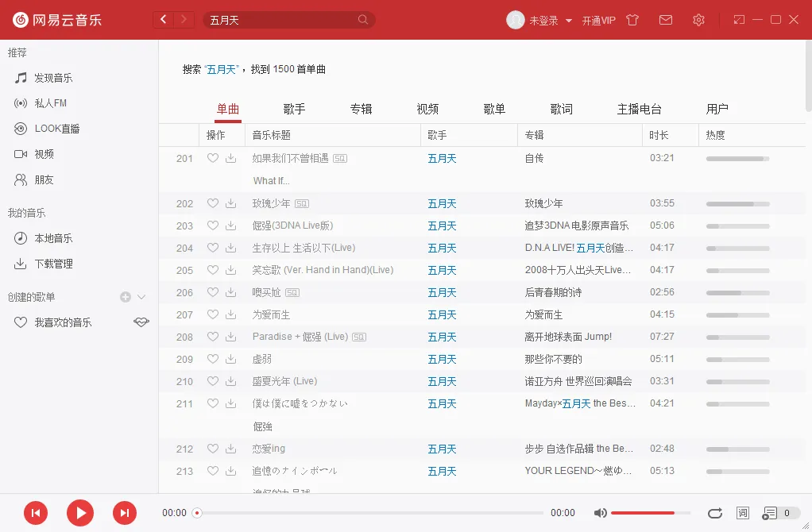Viewport: 812px width, 532px height.
Task: Switch to the 歌词 tab
Action: click(562, 110)
